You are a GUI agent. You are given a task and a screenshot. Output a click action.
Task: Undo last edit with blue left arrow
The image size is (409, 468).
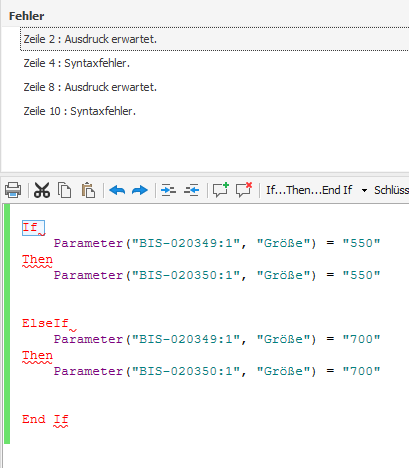pyautogui.click(x=117, y=190)
